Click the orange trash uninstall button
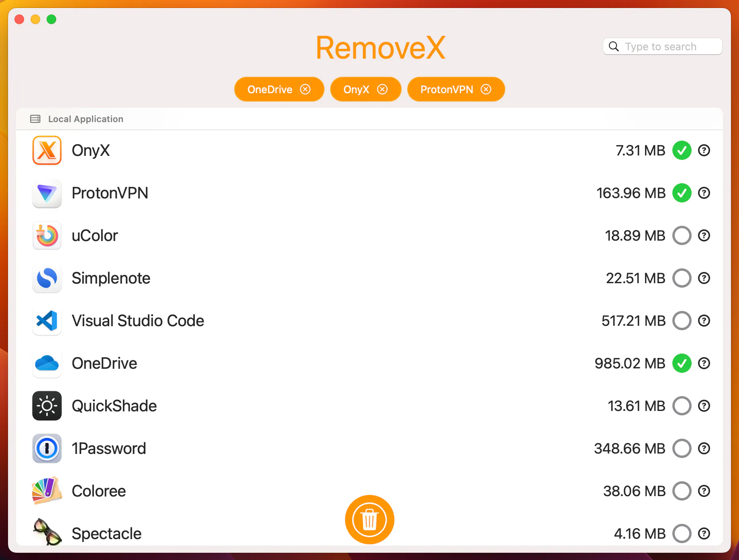Screen dimensions: 739x560 (369, 519)
